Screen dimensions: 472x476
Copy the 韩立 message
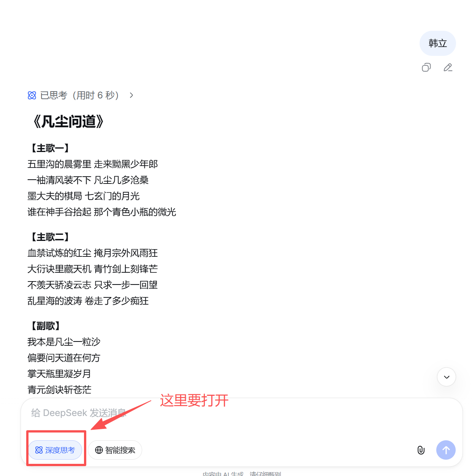(x=426, y=68)
